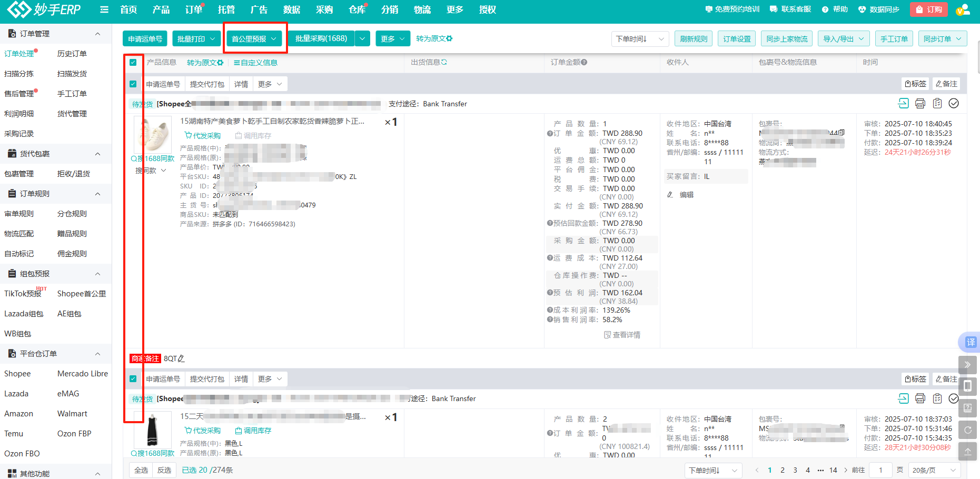Viewport: 980px width, 479px height.
Task: Open the 仓库 top menu
Action: [x=357, y=9]
